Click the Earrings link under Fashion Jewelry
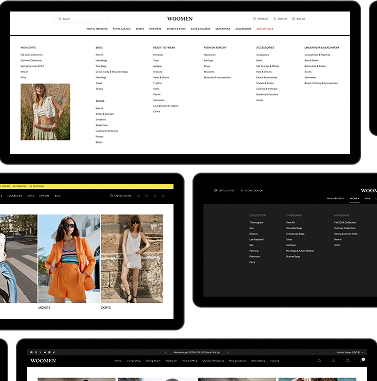377x381 pixels. click(208, 60)
